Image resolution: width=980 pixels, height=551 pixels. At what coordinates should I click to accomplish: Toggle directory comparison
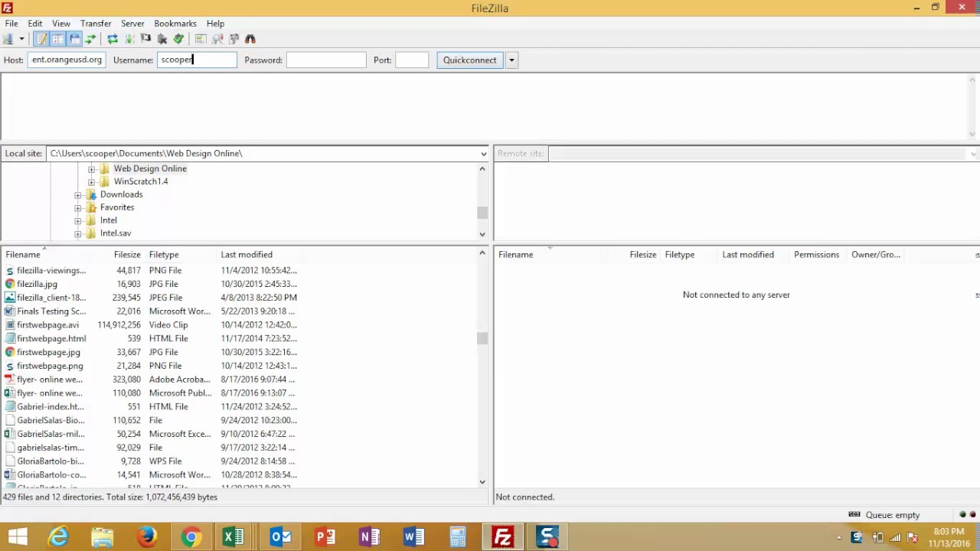coord(217,39)
